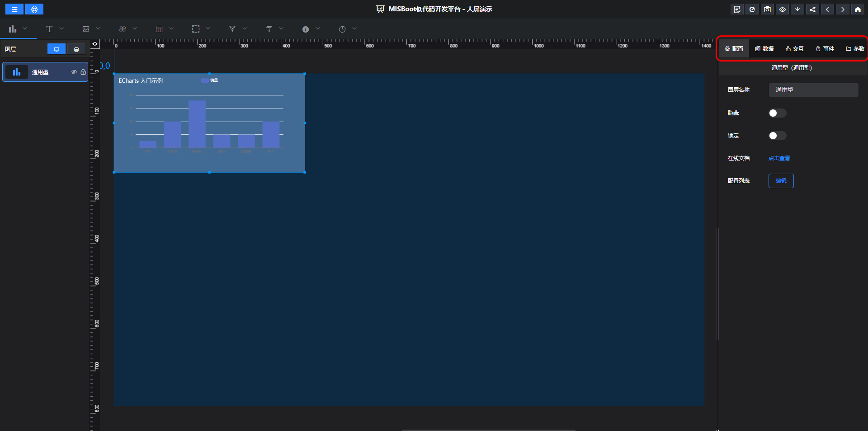Expand the 88 number category dropdown arrow

pyautogui.click(x=135, y=28)
